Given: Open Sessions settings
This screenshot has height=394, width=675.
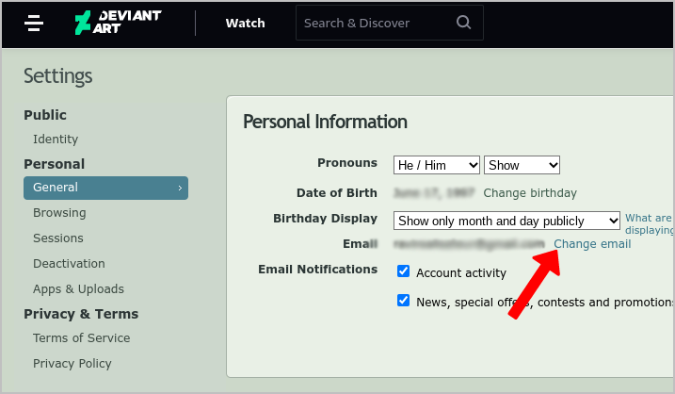Looking at the screenshot, I should (x=58, y=238).
